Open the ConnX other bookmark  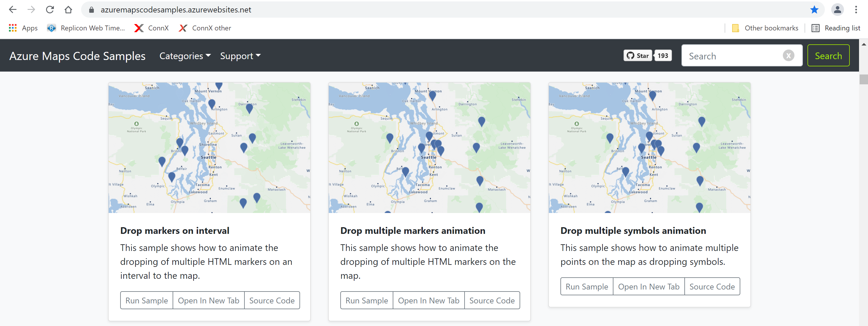205,28
